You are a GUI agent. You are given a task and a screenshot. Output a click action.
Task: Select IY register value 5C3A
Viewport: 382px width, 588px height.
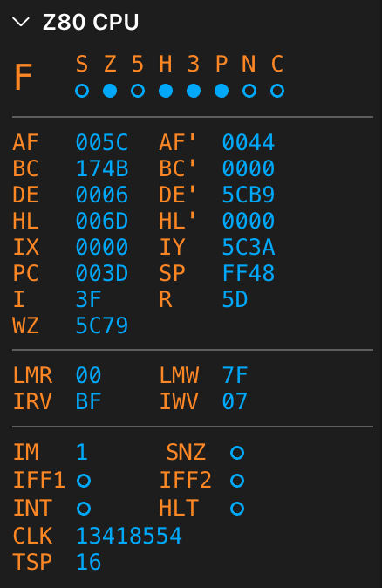pyautogui.click(x=249, y=247)
